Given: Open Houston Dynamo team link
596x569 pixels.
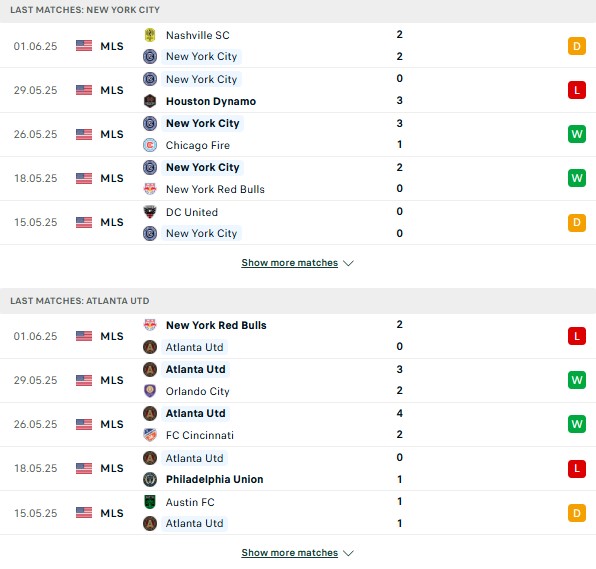Looking at the screenshot, I should 211,101.
